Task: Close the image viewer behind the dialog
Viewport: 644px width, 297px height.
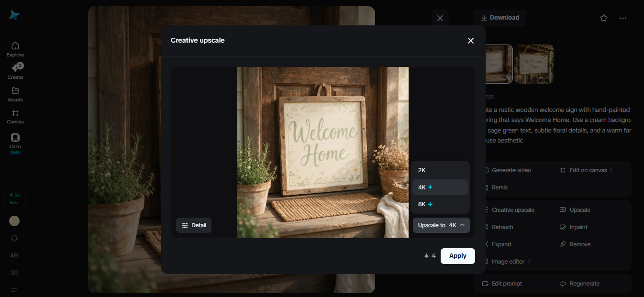Action: [440, 18]
